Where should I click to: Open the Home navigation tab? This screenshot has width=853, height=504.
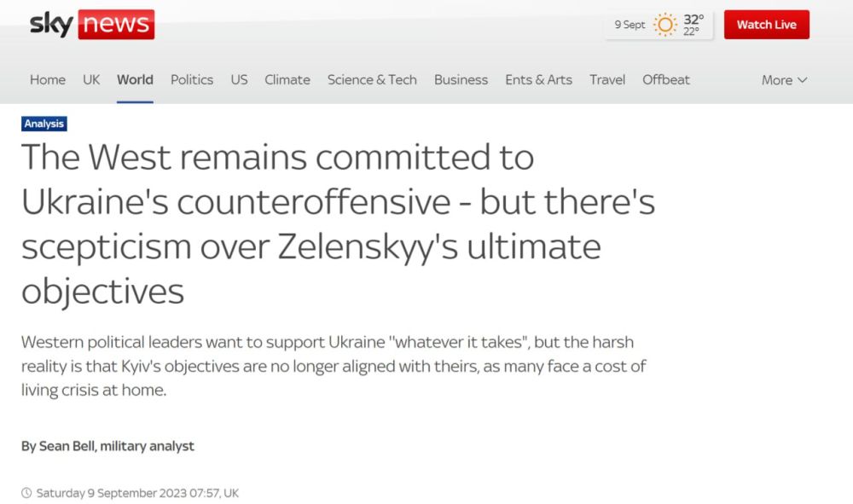[x=48, y=79]
